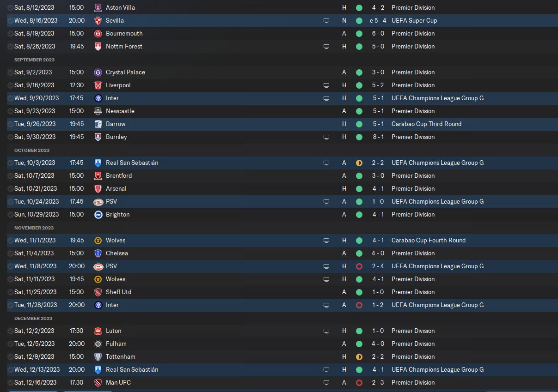Click TV icon on the Sevilla match row

tap(326, 21)
